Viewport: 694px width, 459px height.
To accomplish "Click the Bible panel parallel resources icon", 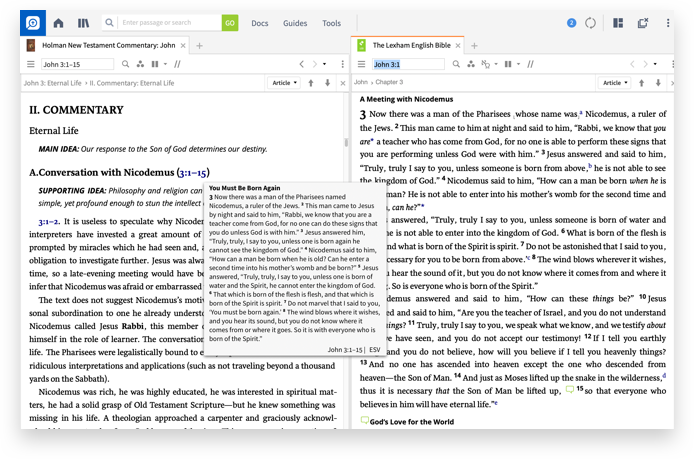I will [x=530, y=64].
